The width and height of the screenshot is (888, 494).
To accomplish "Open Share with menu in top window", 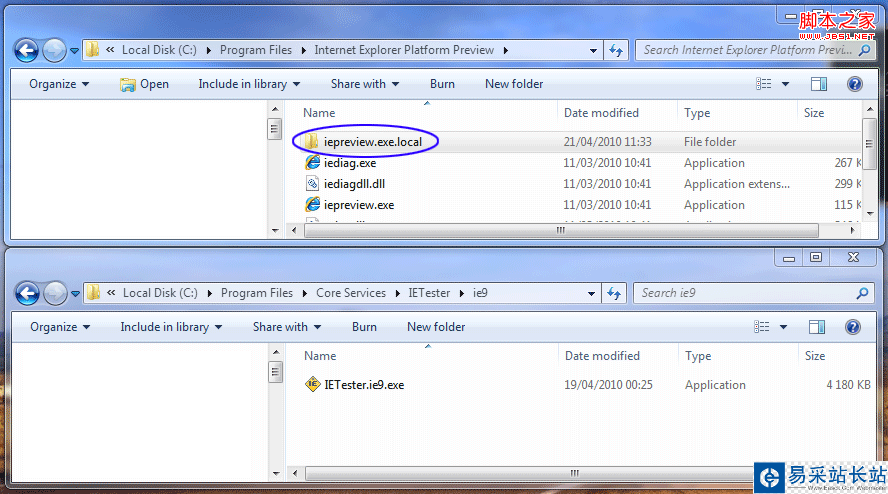I will (x=365, y=84).
